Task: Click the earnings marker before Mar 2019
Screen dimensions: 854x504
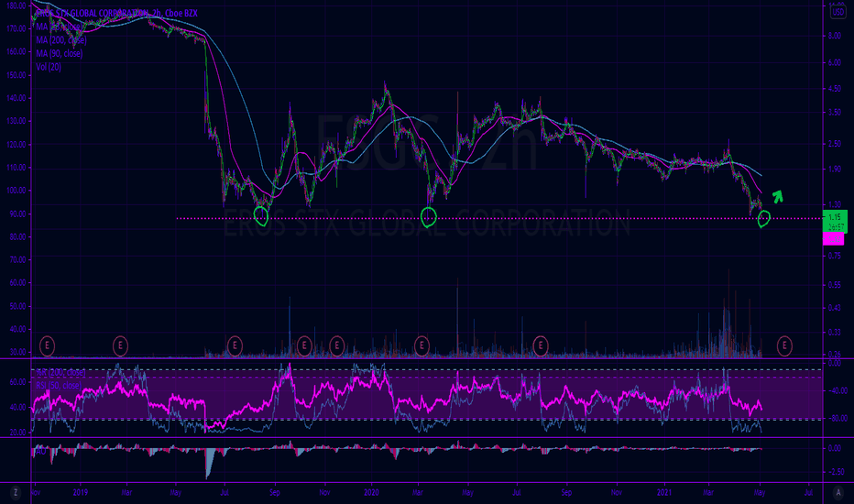Action: tap(120, 345)
